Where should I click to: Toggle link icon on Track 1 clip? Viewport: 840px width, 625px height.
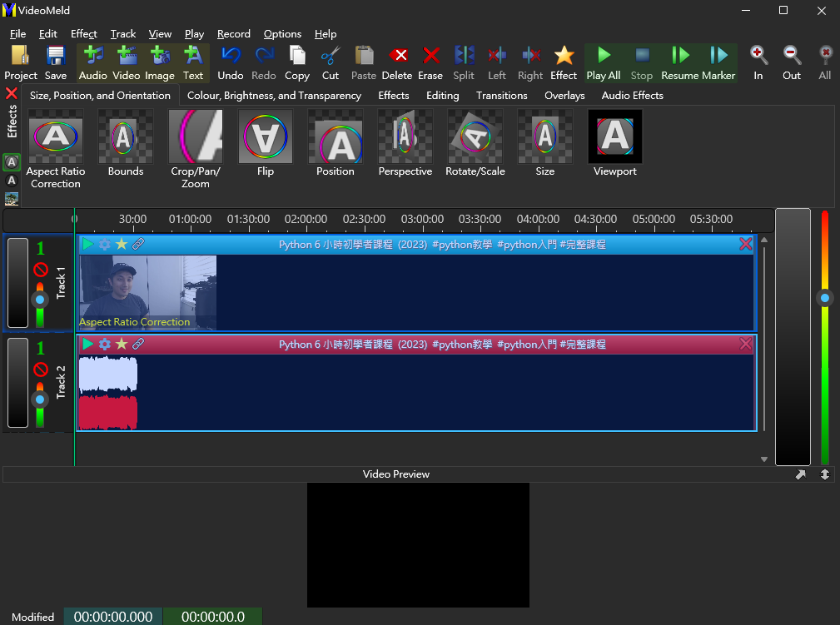(138, 244)
